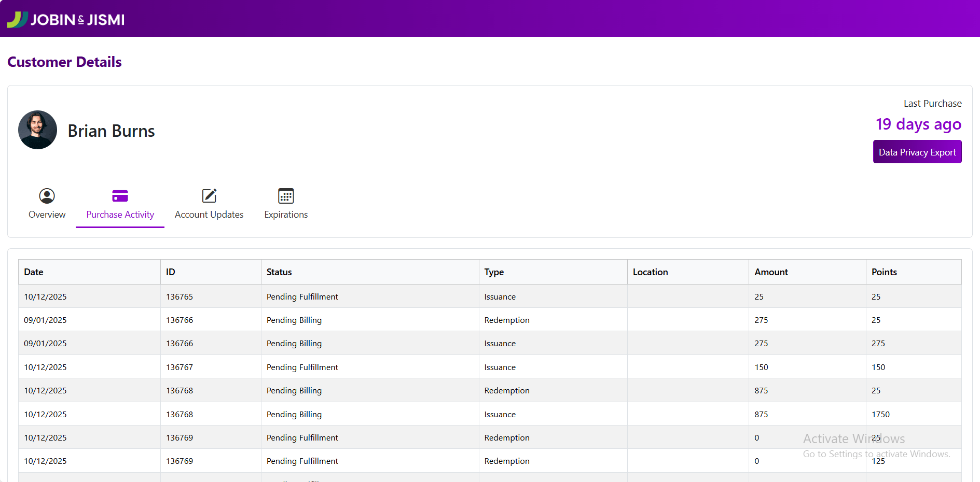Click the Type column header
Image resolution: width=980 pixels, height=482 pixels.
[x=494, y=272]
